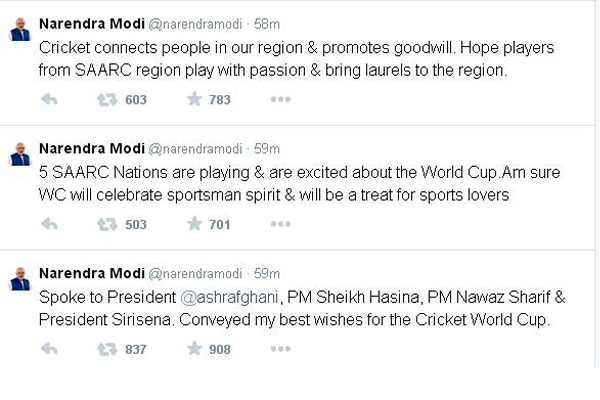
Task: Favorite the tweet with 908 stars
Action: coord(194,349)
